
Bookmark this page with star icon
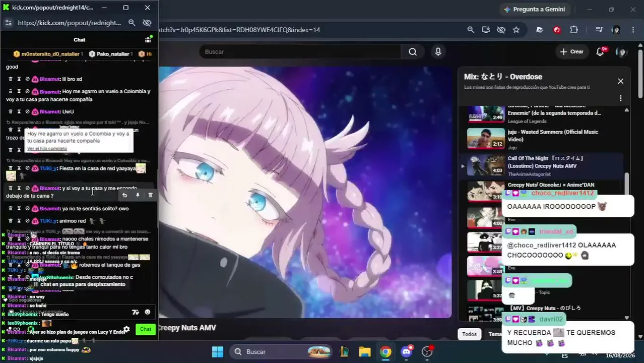coord(516,30)
